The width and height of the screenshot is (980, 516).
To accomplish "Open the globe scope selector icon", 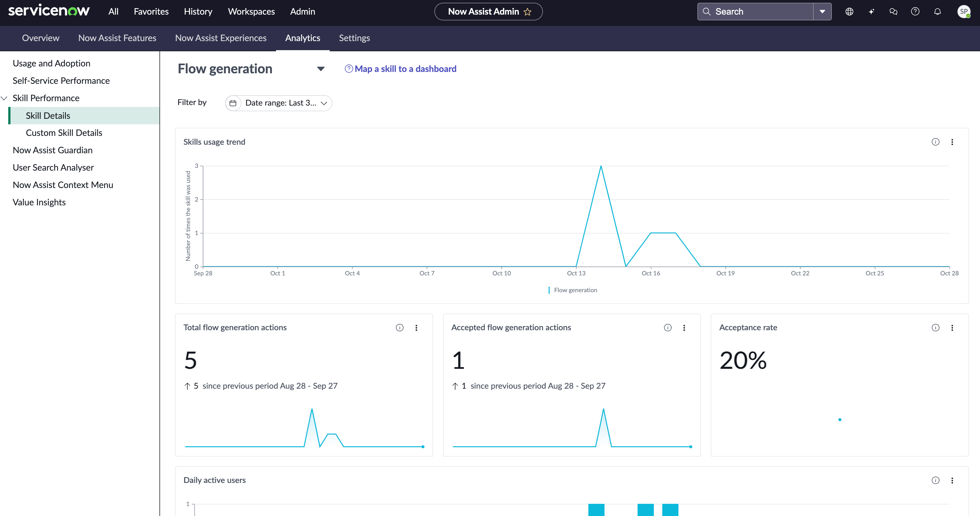I will coord(849,11).
